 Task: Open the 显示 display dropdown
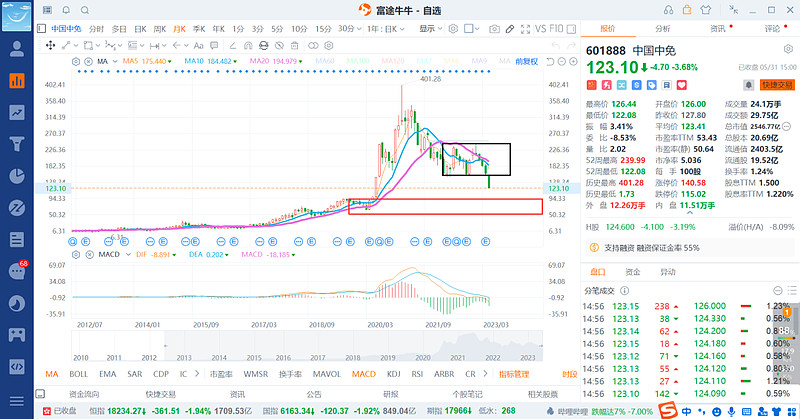431,29
